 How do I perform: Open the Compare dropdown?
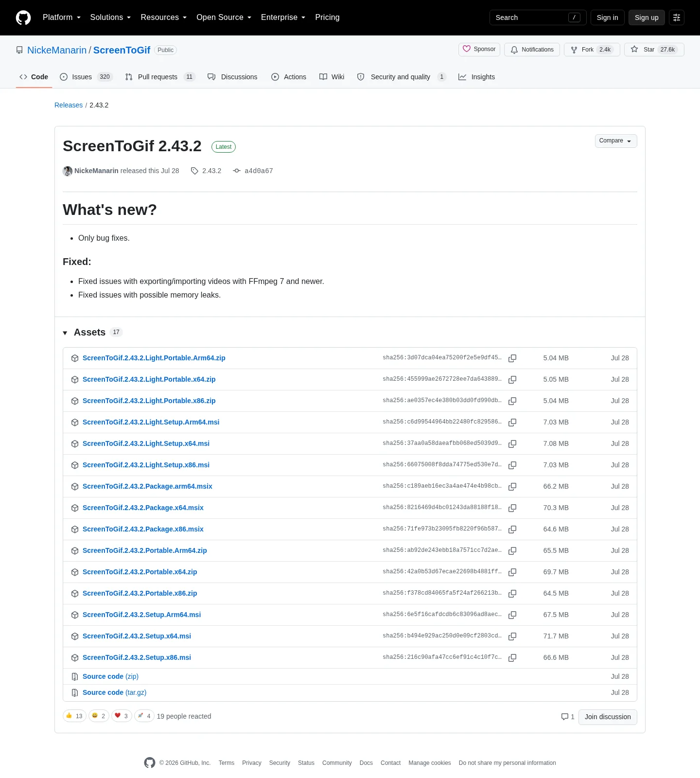[x=616, y=141]
